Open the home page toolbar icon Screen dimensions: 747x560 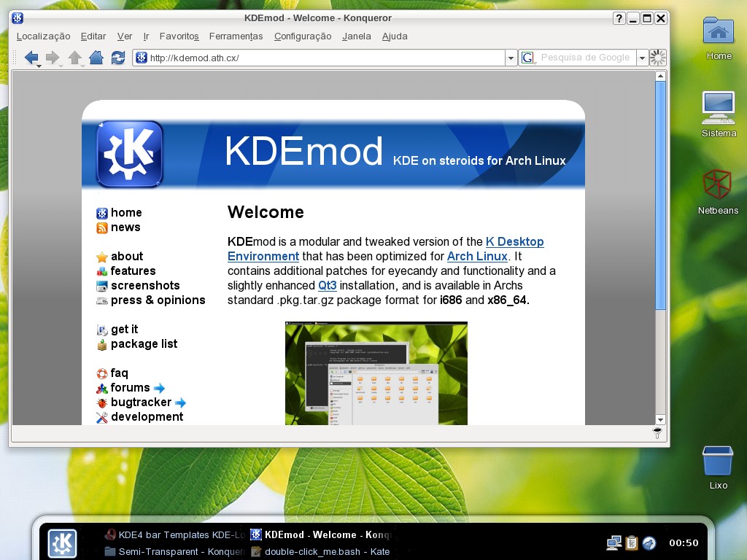[96, 58]
